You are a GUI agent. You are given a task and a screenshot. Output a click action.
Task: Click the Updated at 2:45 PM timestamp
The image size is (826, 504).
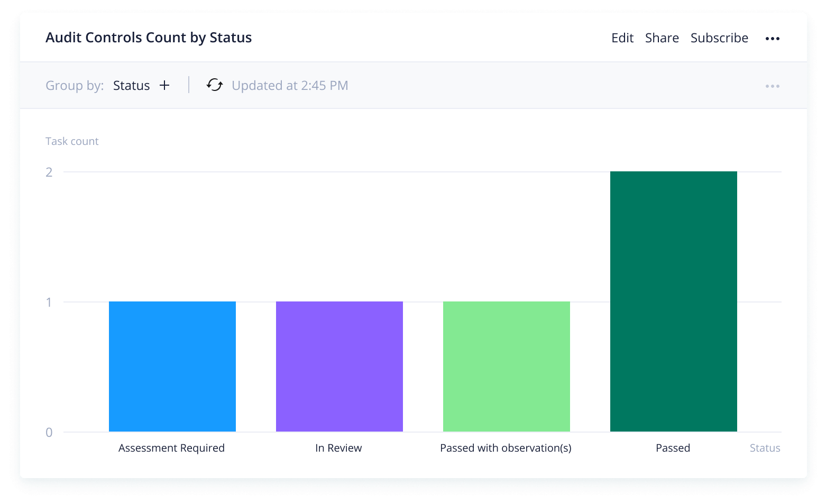(x=290, y=86)
